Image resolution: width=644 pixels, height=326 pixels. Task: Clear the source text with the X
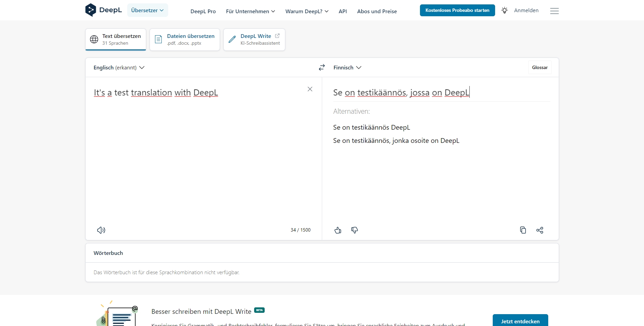tap(310, 89)
